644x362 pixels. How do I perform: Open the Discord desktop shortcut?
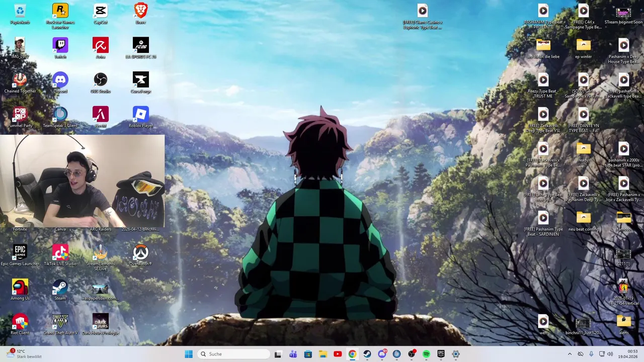pyautogui.click(x=60, y=83)
